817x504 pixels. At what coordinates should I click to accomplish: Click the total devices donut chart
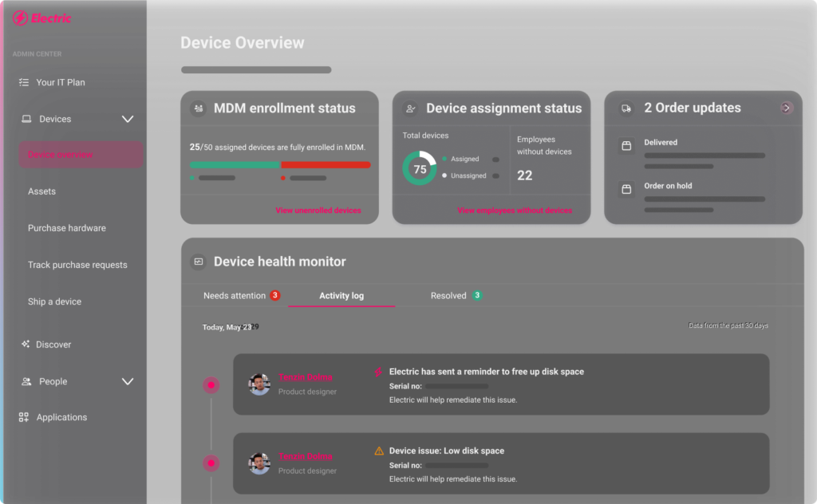419,169
